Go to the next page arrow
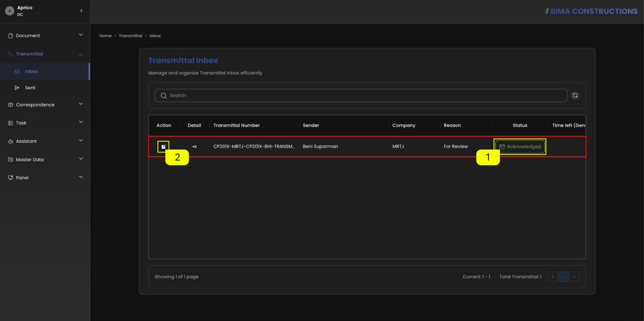 coord(574,277)
